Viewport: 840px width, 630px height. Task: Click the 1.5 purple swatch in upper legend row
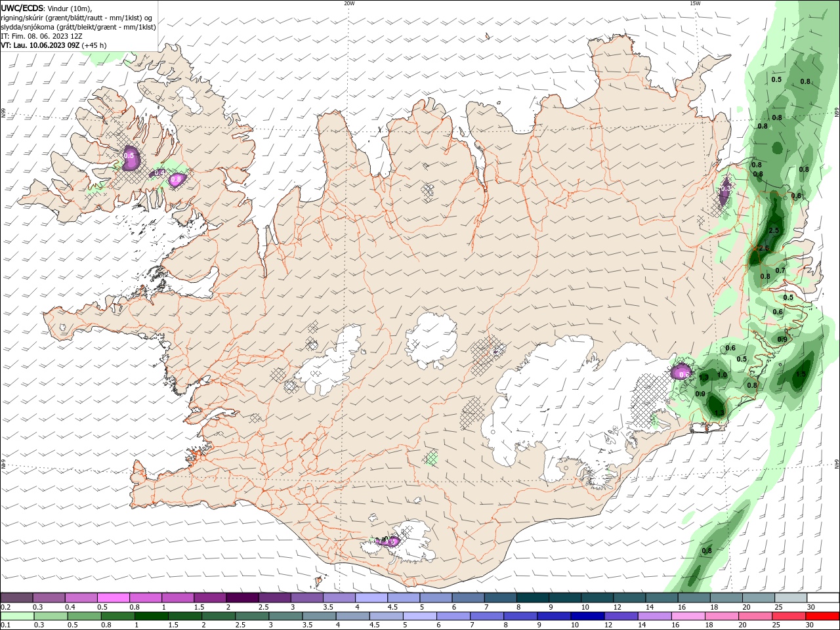pyautogui.click(x=209, y=598)
